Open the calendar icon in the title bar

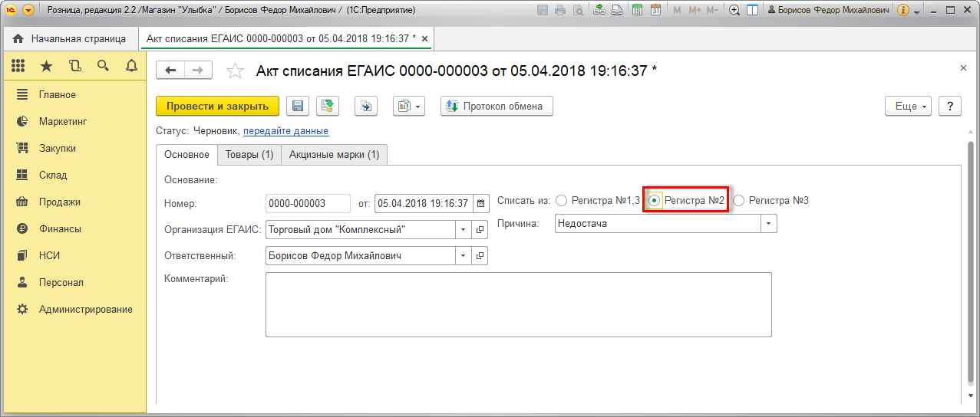[655, 11]
